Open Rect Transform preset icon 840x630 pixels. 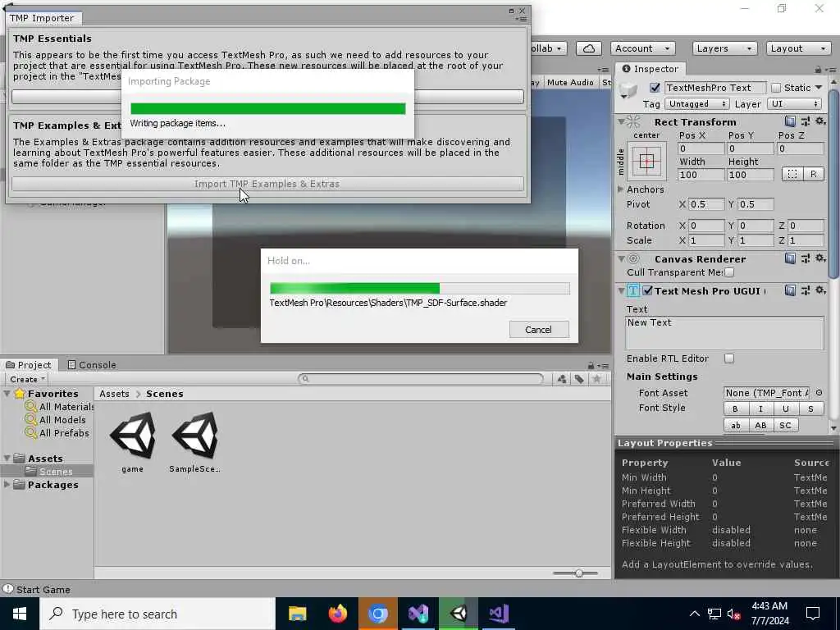(x=806, y=121)
